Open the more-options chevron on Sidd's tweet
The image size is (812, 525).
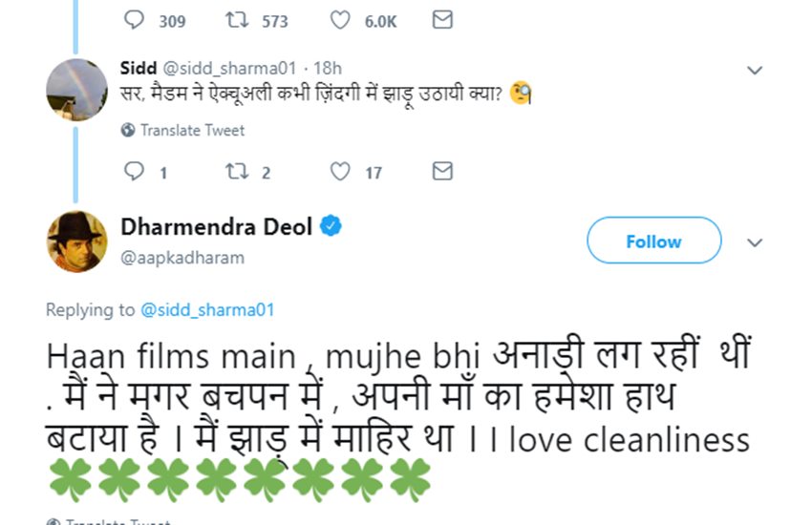(755, 70)
